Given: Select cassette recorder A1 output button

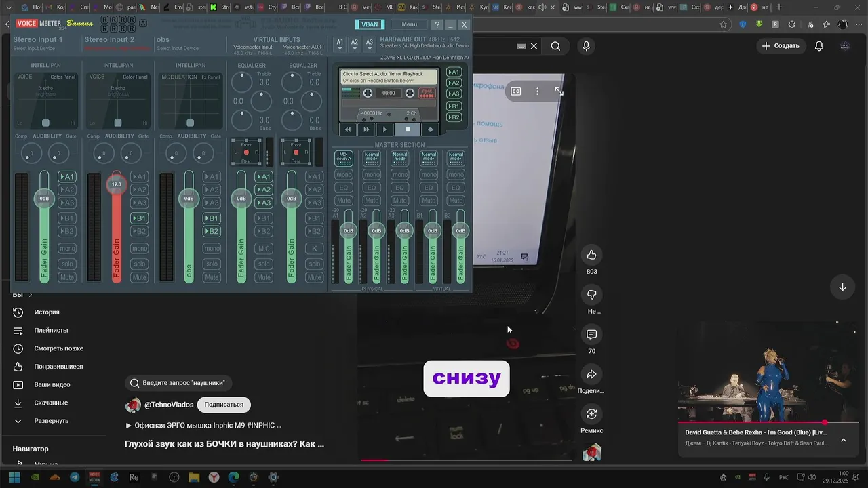Looking at the screenshot, I should (x=454, y=72).
